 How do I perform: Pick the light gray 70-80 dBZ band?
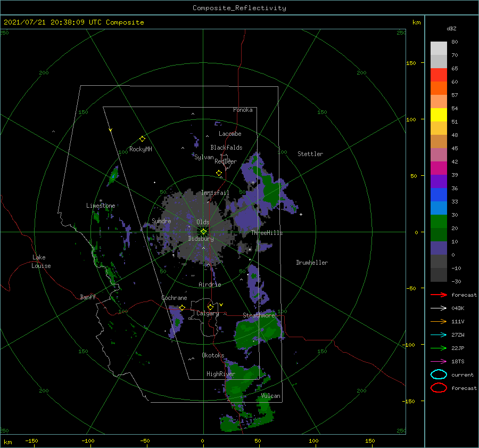click(439, 48)
